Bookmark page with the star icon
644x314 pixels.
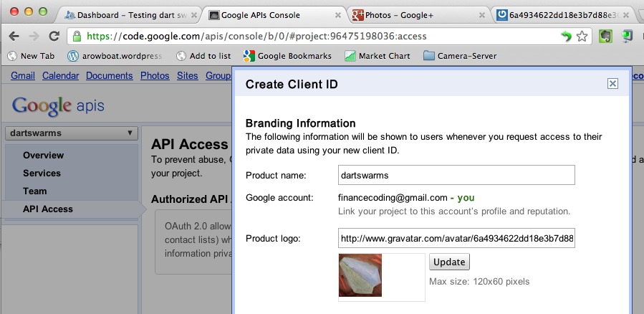click(x=582, y=36)
